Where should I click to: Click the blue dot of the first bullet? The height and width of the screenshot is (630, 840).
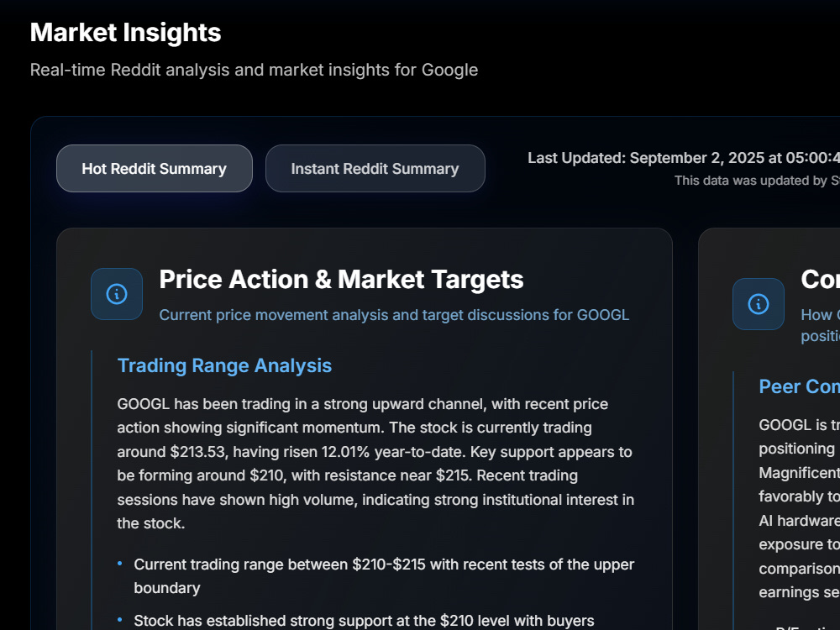(120, 564)
